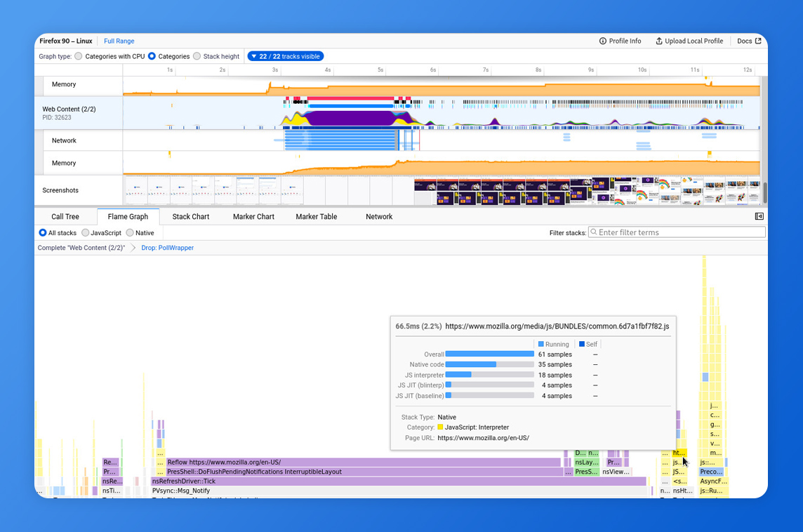The width and height of the screenshot is (803, 532).
Task: Click the nsTi... flame bar
Action: coord(111,491)
